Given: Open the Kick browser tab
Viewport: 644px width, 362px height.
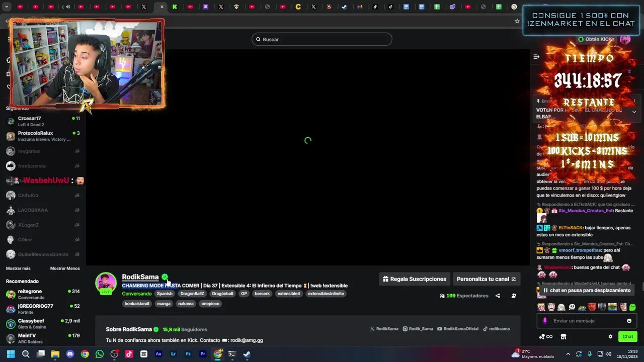Looking at the screenshot, I should tap(175, 7).
